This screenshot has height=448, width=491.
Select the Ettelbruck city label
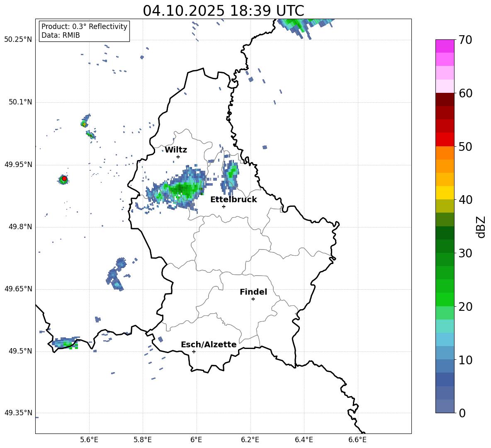coord(233,199)
